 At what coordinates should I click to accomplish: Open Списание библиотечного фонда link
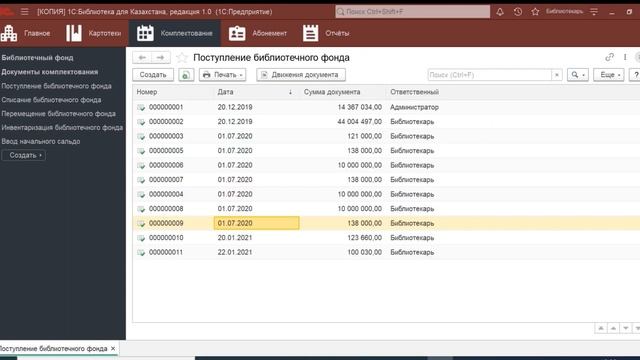coord(51,100)
